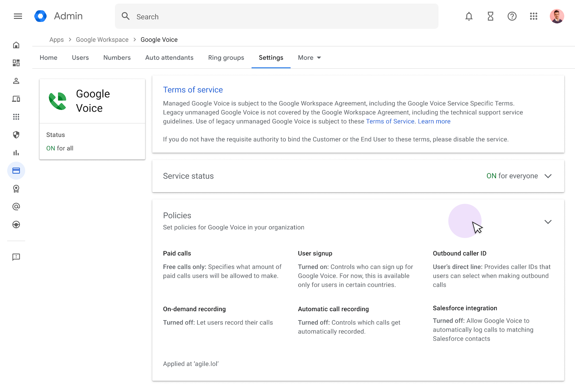575x392 pixels.
Task: Expand the Service status section chevron
Action: (x=548, y=176)
